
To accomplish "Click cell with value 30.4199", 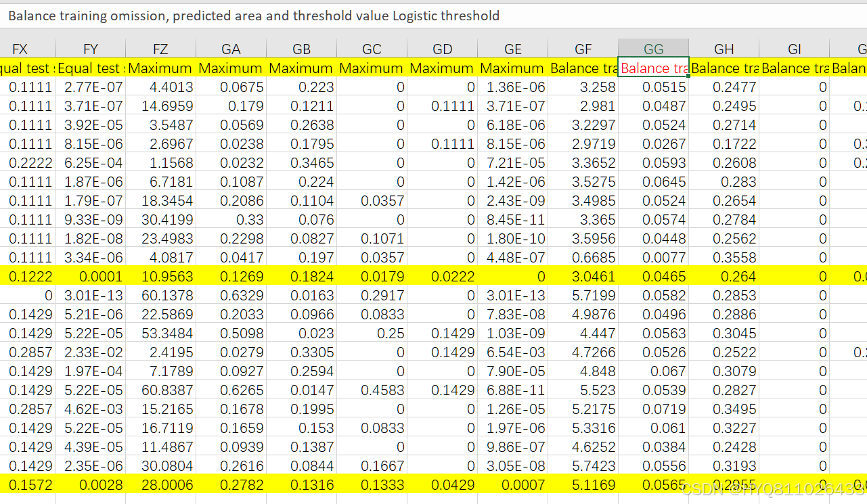I will [x=161, y=220].
